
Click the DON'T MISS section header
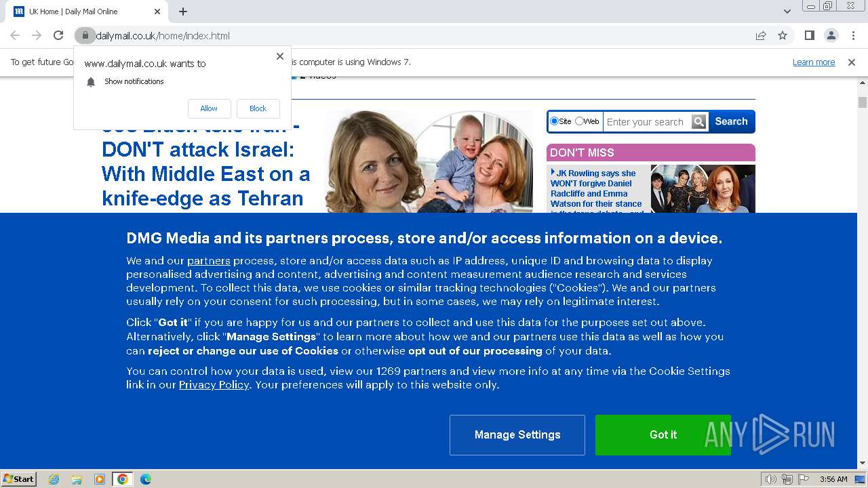651,152
